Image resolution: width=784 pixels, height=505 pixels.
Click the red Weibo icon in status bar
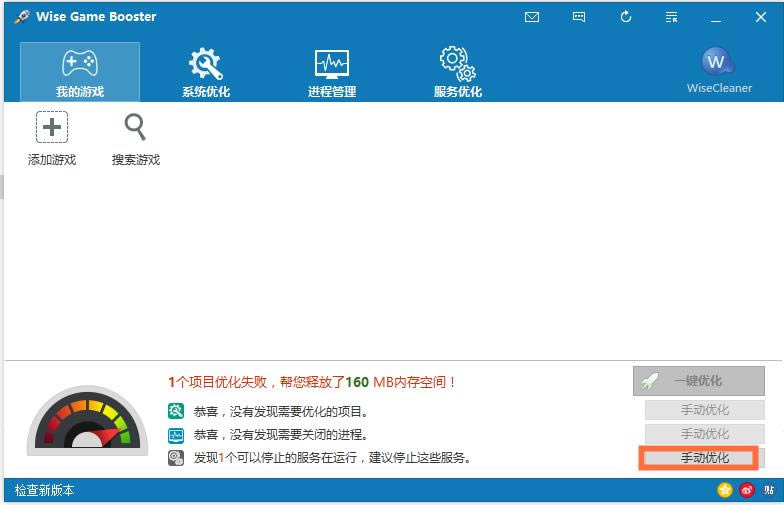coord(747,490)
